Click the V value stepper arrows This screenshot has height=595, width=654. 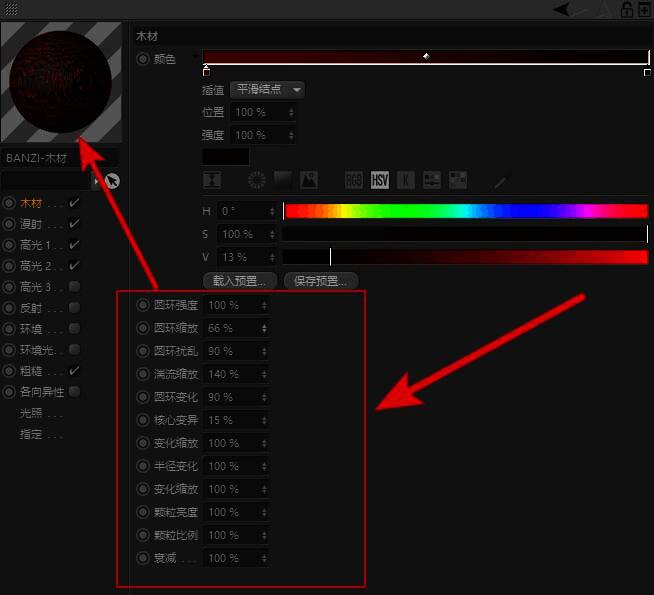coord(272,257)
